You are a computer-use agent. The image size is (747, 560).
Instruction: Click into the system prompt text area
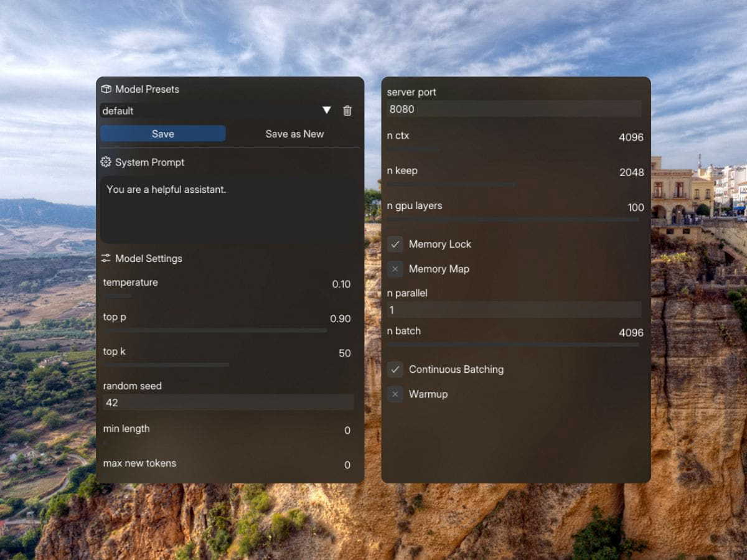[230, 209]
